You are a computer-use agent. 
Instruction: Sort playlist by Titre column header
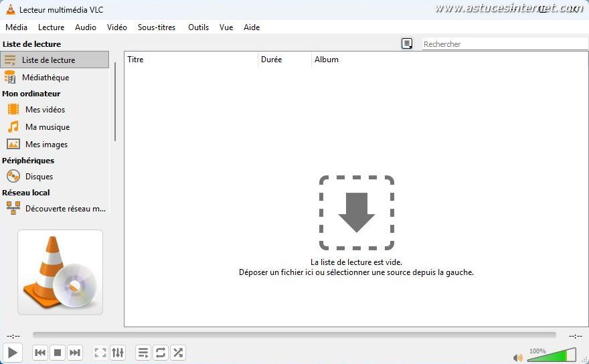click(191, 60)
